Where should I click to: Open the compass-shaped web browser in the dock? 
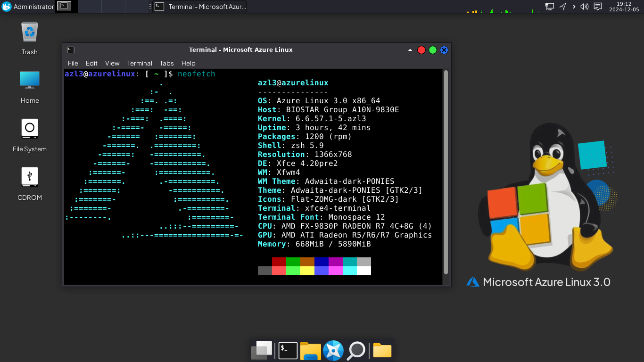333,351
